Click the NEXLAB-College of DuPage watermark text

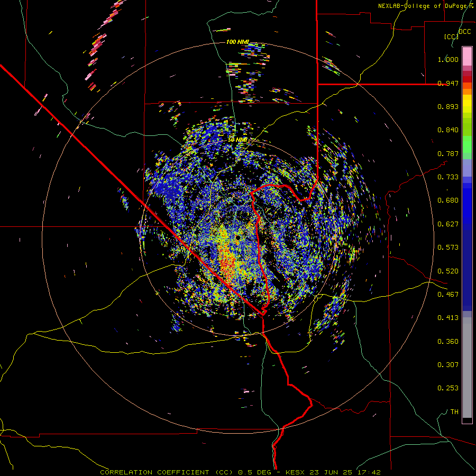[x=426, y=6]
